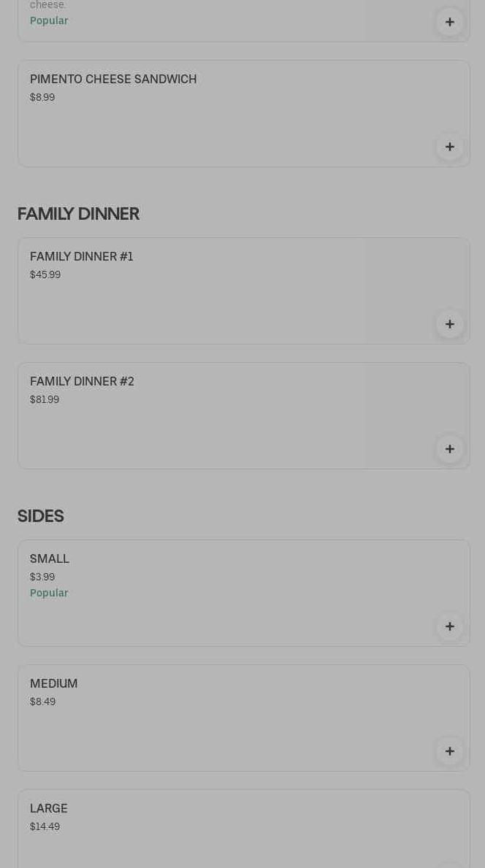Select the Family Dinner #2 title
The height and width of the screenshot is (868, 485).
(82, 381)
